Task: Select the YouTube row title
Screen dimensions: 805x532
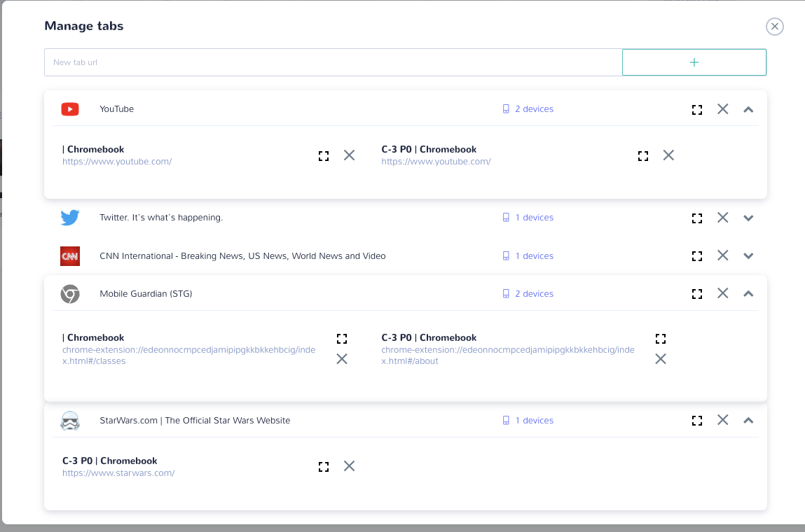Action: tap(116, 108)
